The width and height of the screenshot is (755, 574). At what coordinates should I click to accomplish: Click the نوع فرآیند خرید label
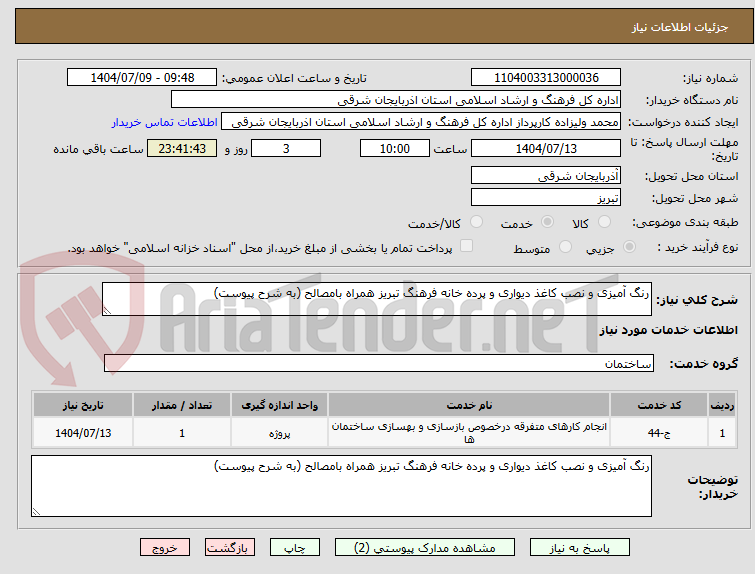[697, 247]
